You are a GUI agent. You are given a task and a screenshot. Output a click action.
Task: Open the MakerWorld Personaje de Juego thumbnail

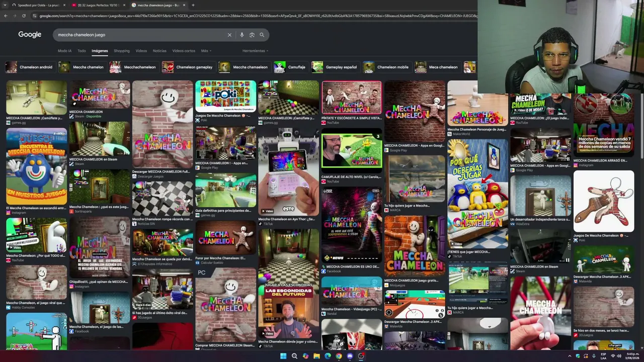(x=477, y=103)
